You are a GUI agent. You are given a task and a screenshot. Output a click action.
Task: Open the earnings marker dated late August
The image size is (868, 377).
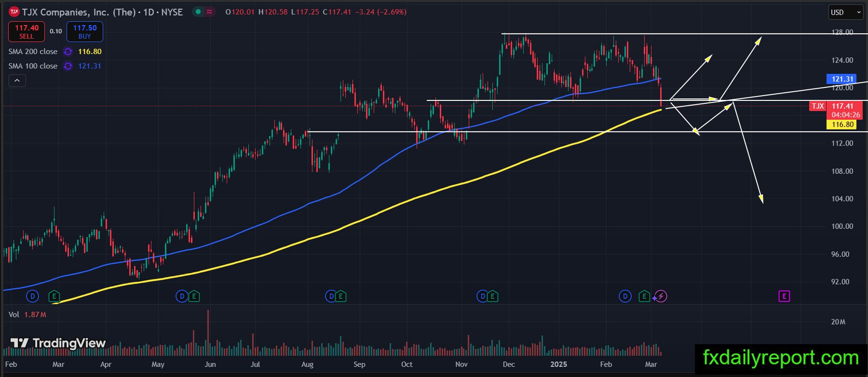tap(341, 296)
